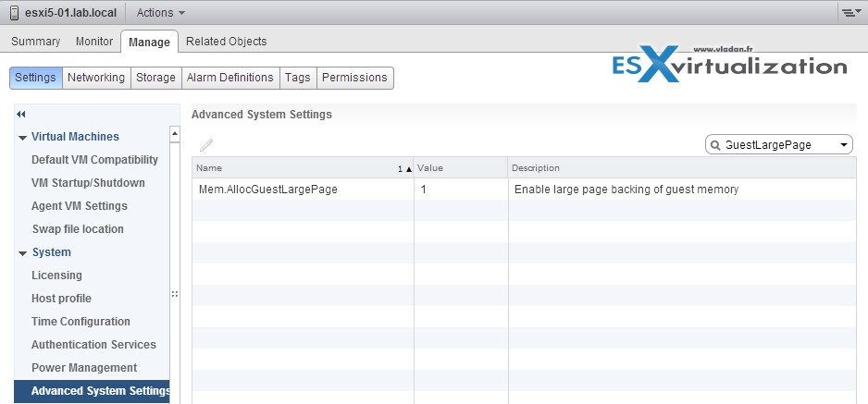868x404 pixels.
Task: Open the Related Objects tab
Action: [x=226, y=42]
